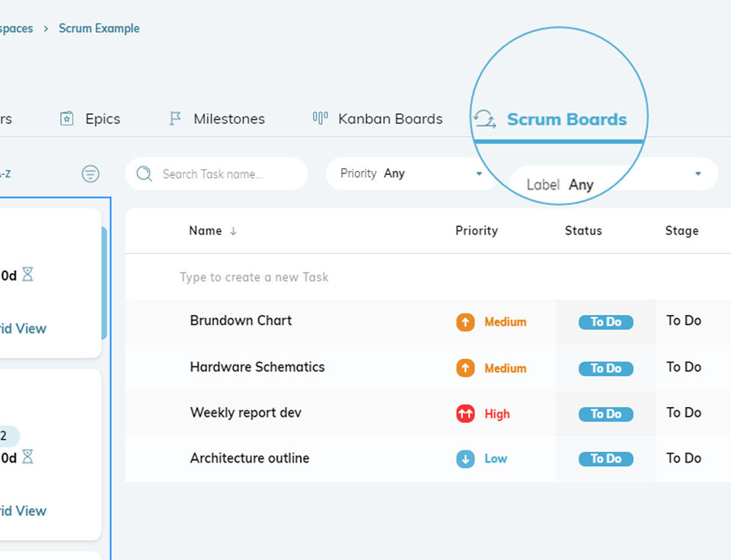Click the sprint list vertical scrollbar

click(104, 283)
